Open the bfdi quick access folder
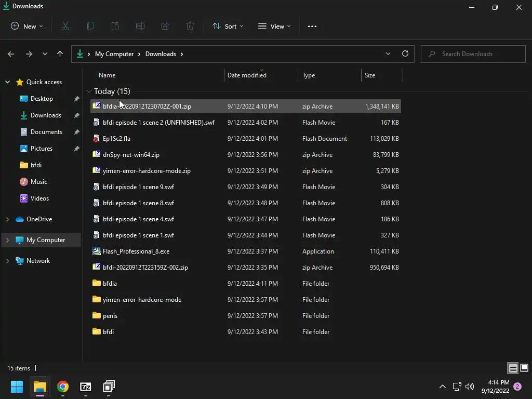Image resolution: width=532 pixels, height=399 pixels. tap(36, 165)
